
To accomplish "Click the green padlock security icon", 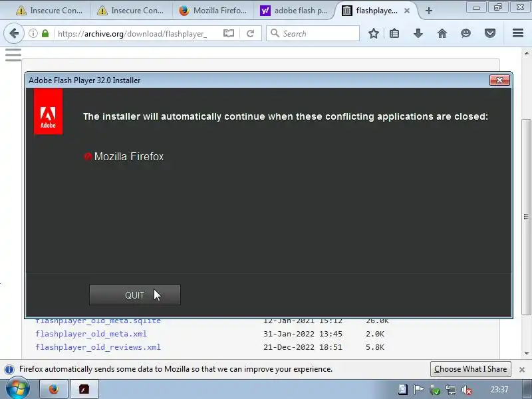I will pyautogui.click(x=45, y=33).
